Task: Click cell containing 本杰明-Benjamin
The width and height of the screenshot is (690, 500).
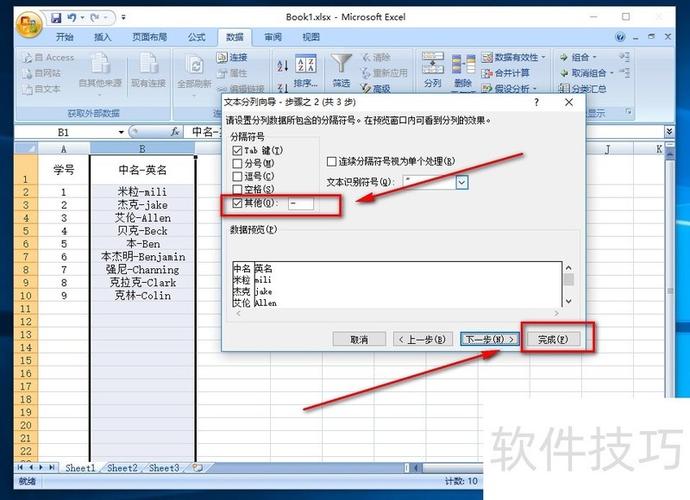Action: click(143, 257)
